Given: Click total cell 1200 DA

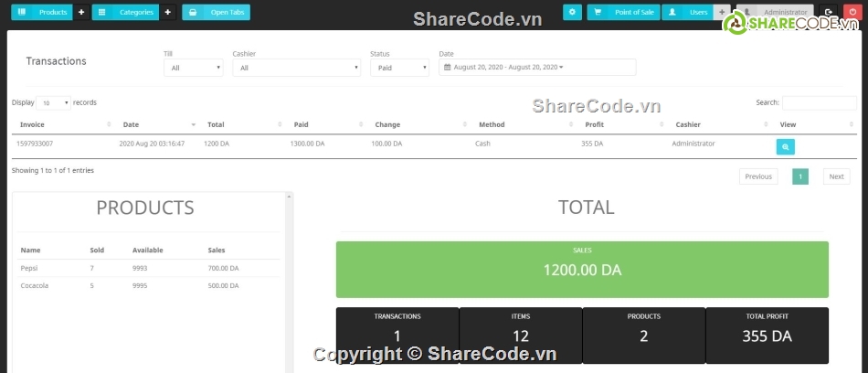Looking at the screenshot, I should 217,144.
